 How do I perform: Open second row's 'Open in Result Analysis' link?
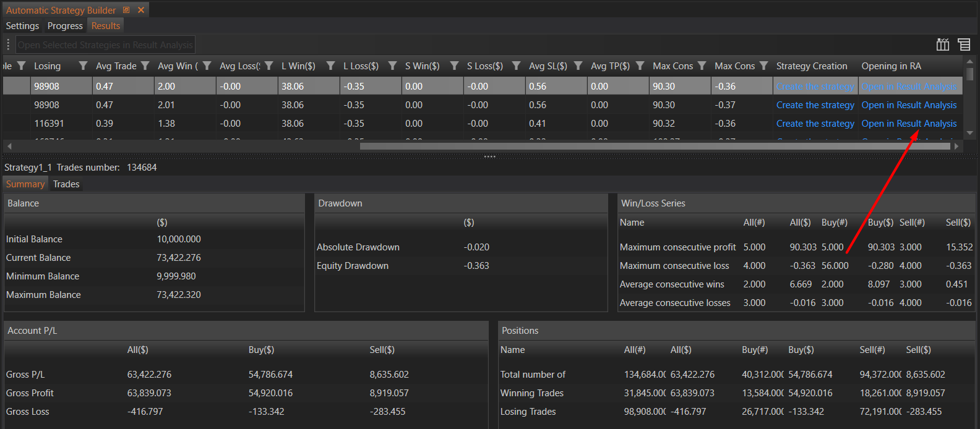coord(909,105)
